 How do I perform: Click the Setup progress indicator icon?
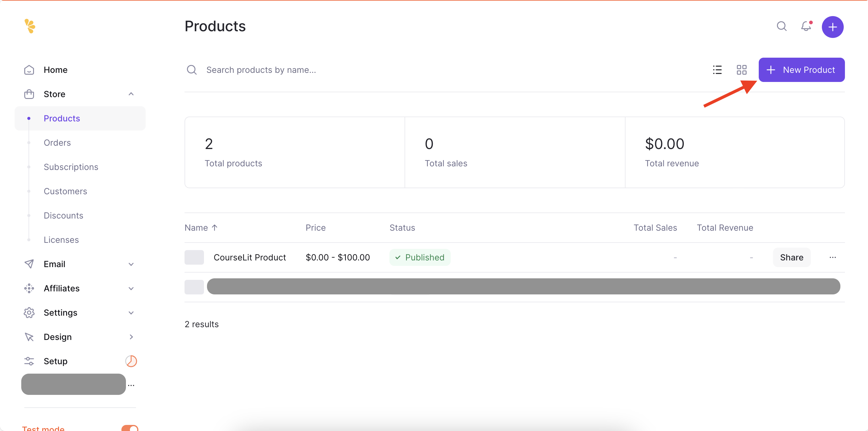tap(131, 361)
